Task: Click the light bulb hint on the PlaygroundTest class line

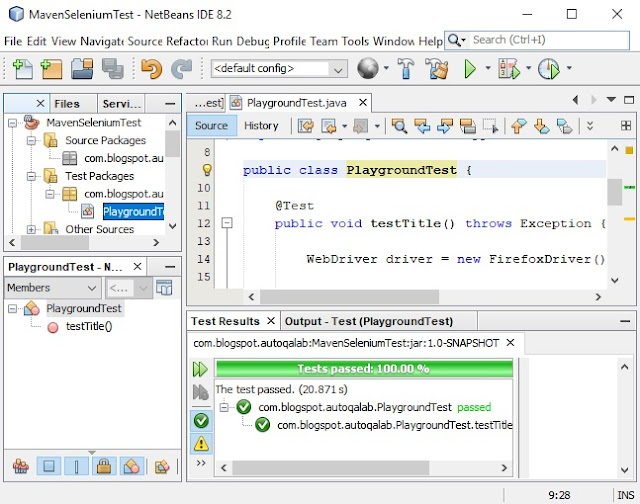Action: (207, 170)
